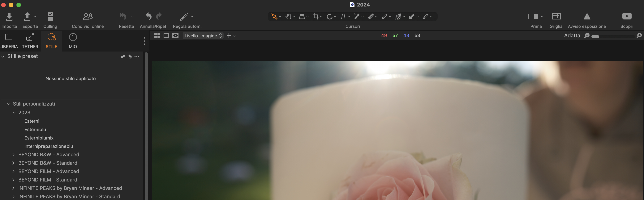Switch to the TETHER tab
Viewport: 644px width, 200px height.
(30, 41)
